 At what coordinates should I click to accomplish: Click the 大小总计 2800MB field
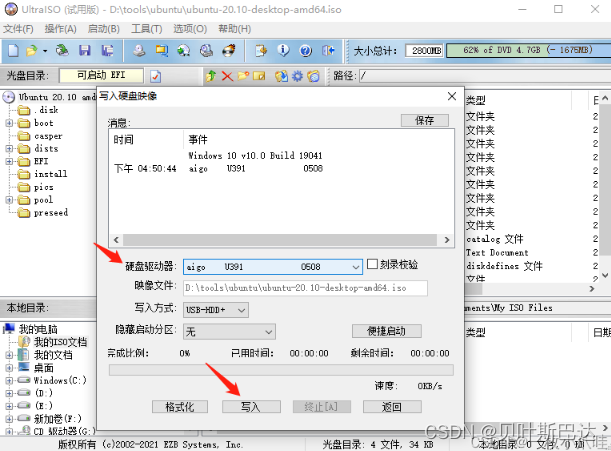[424, 51]
